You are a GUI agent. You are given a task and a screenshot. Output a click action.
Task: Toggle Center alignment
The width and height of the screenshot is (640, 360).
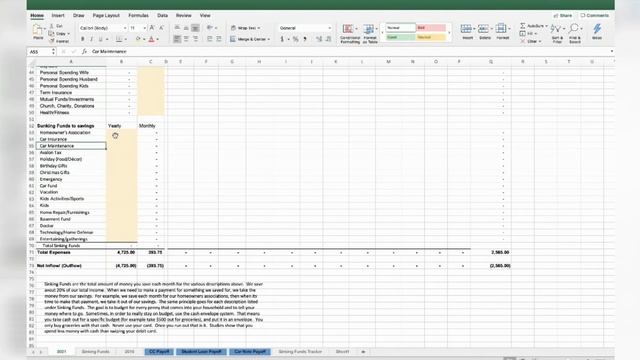(x=186, y=39)
